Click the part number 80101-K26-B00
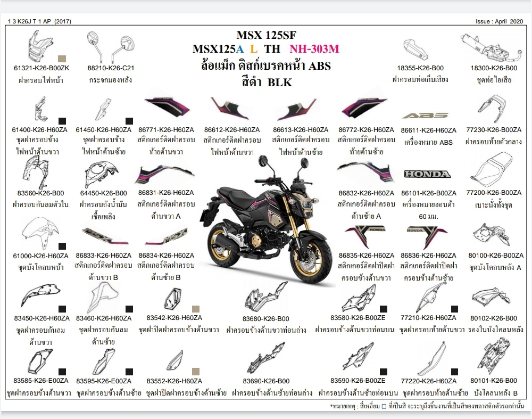The image size is (532, 419). (494, 381)
